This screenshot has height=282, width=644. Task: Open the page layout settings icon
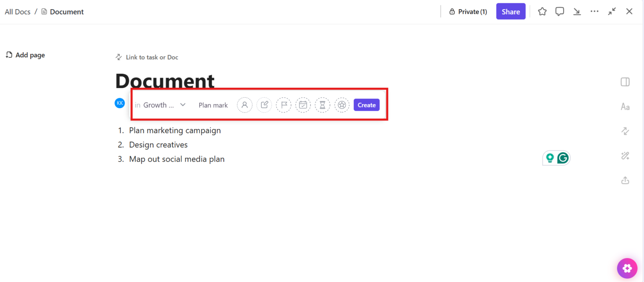coord(625,81)
